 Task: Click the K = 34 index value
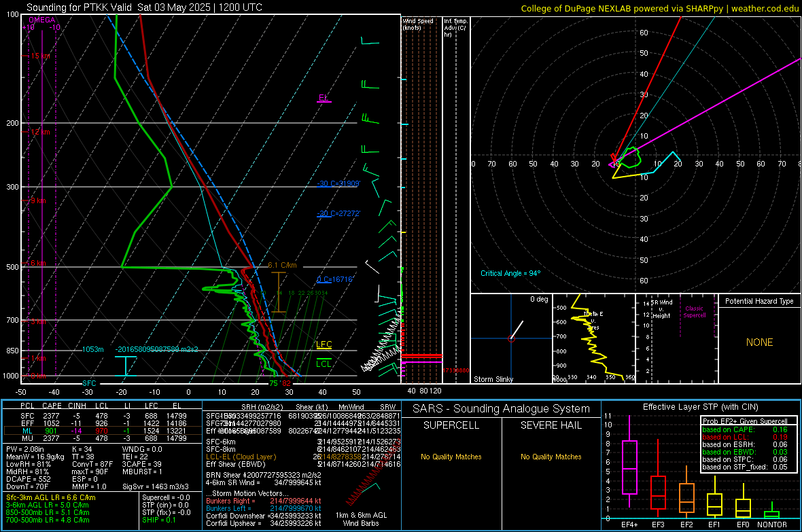click(82, 449)
